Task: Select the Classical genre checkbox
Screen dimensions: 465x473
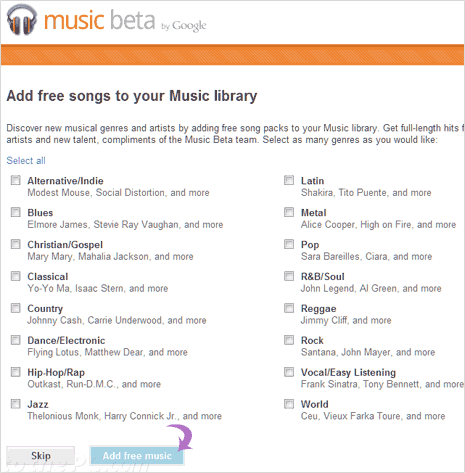Action: pyautogui.click(x=16, y=276)
